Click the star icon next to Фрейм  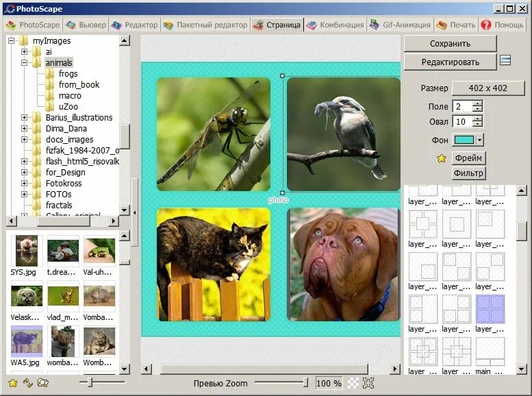(442, 158)
